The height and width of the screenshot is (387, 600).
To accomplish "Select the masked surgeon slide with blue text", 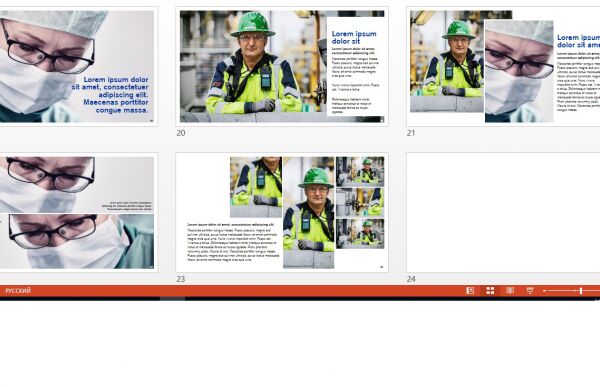I will click(x=78, y=66).
